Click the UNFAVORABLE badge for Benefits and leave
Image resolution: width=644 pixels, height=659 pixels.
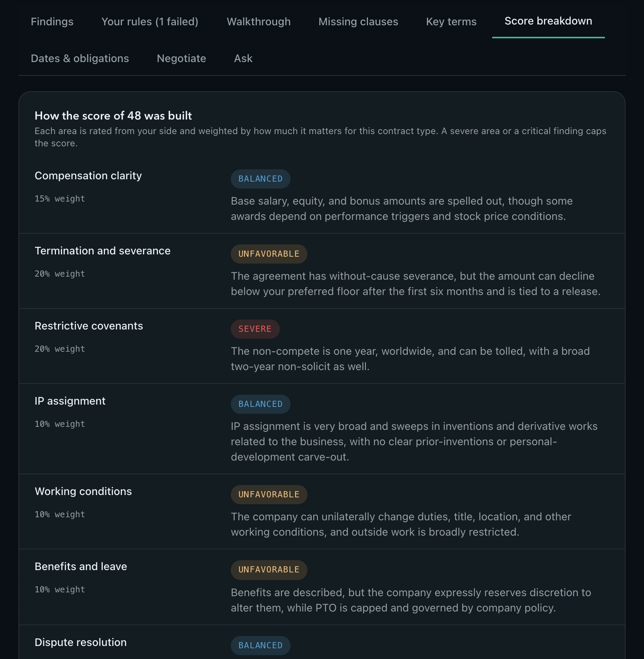click(269, 570)
